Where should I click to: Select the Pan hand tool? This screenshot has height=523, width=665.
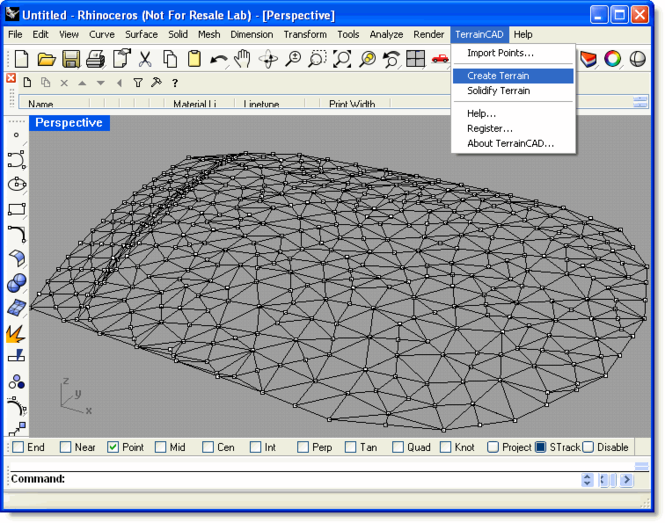tap(243, 60)
